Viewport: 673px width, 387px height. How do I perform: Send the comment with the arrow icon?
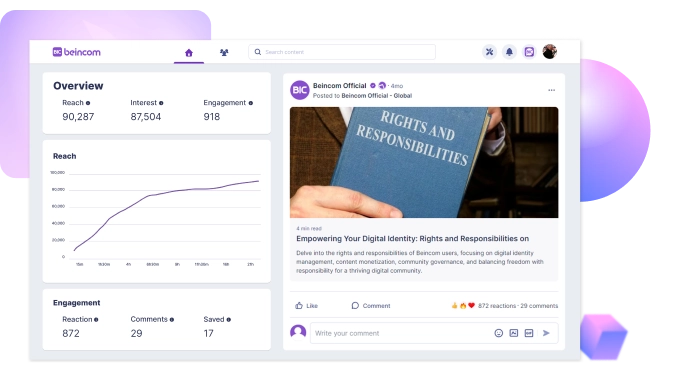click(546, 333)
